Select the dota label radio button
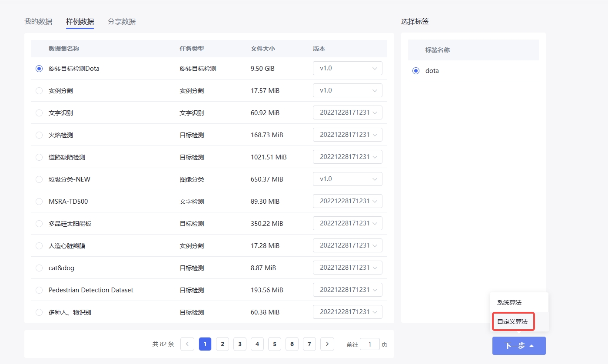The height and width of the screenshot is (364, 608). point(416,71)
